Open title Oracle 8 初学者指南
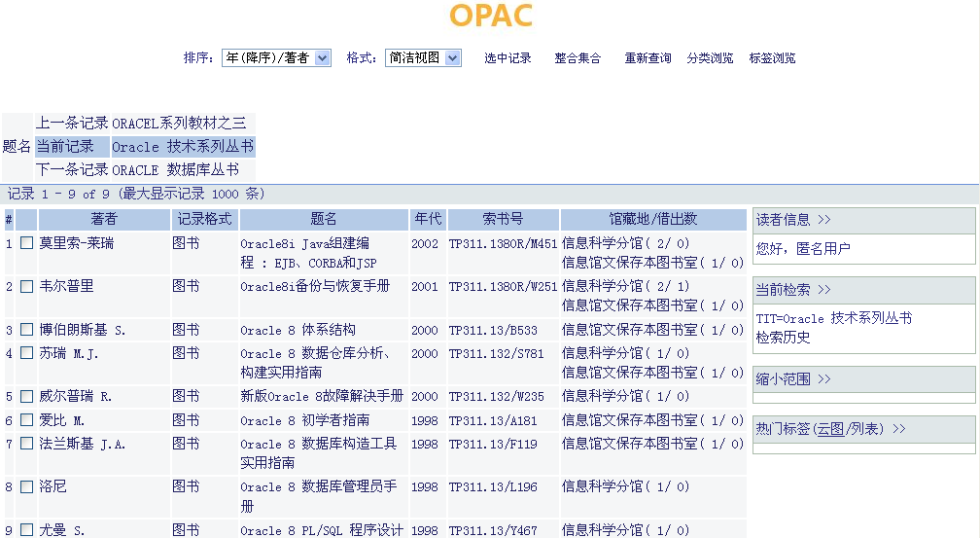The height and width of the screenshot is (538, 980). pyautogui.click(x=305, y=420)
